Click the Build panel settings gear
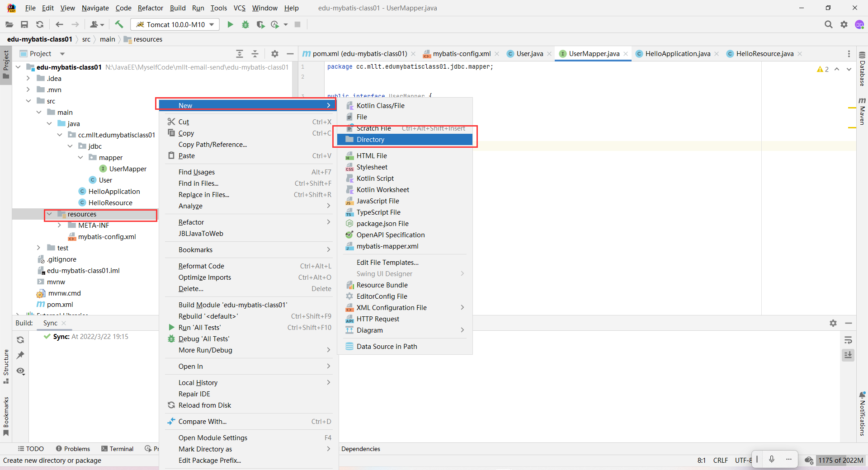The width and height of the screenshot is (868, 470). pyautogui.click(x=833, y=323)
